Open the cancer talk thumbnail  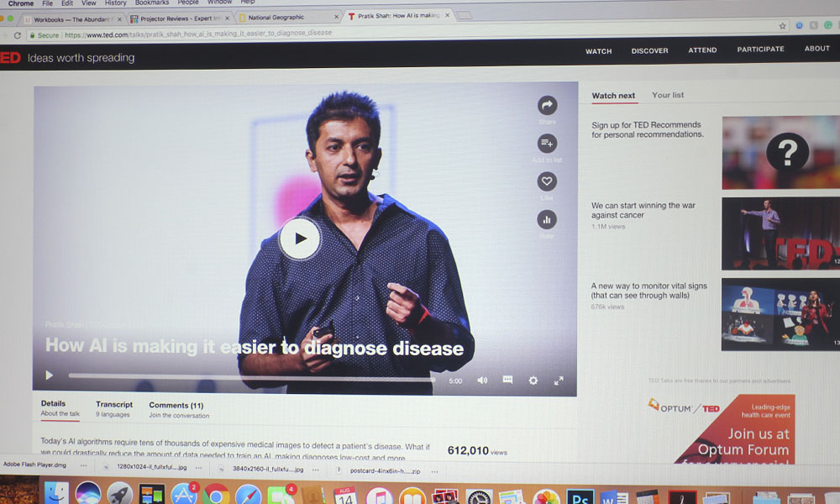click(x=780, y=234)
